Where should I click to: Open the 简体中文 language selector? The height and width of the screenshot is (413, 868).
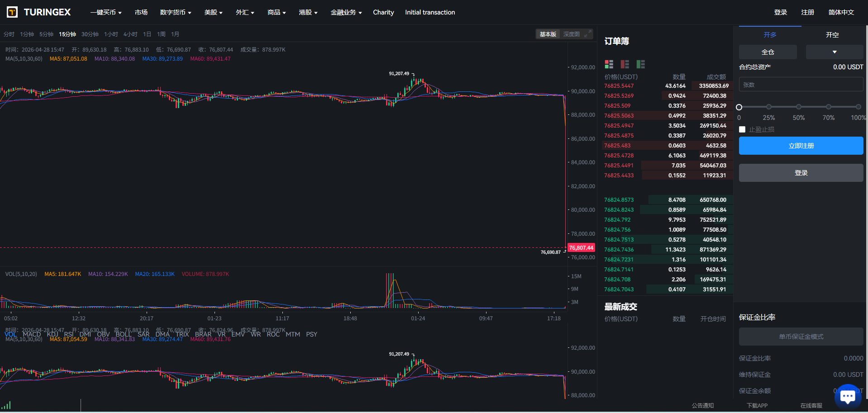(841, 13)
